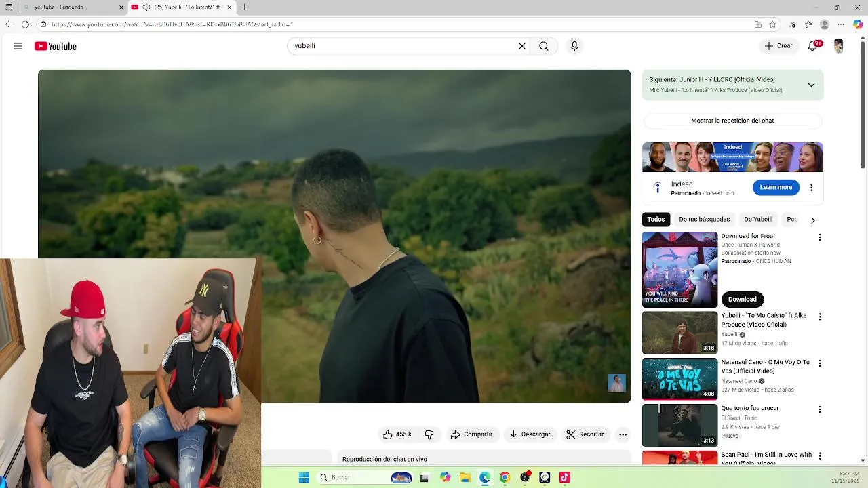868x488 pixels.
Task: Close the youtube Búsqueda tab
Action: click(121, 7)
